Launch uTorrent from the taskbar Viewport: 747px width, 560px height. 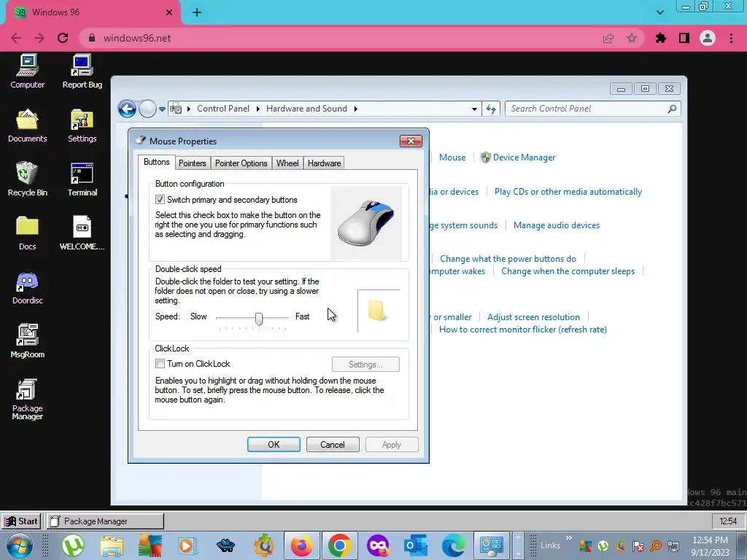73,545
